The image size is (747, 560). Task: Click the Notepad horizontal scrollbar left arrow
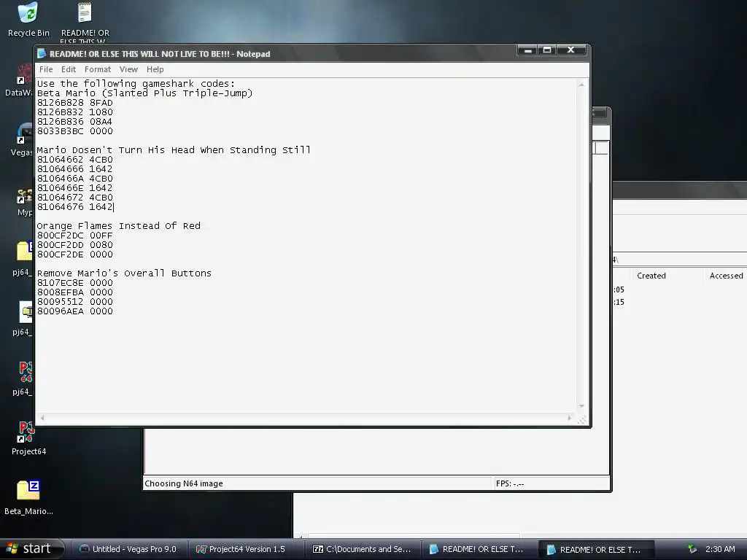coord(42,418)
